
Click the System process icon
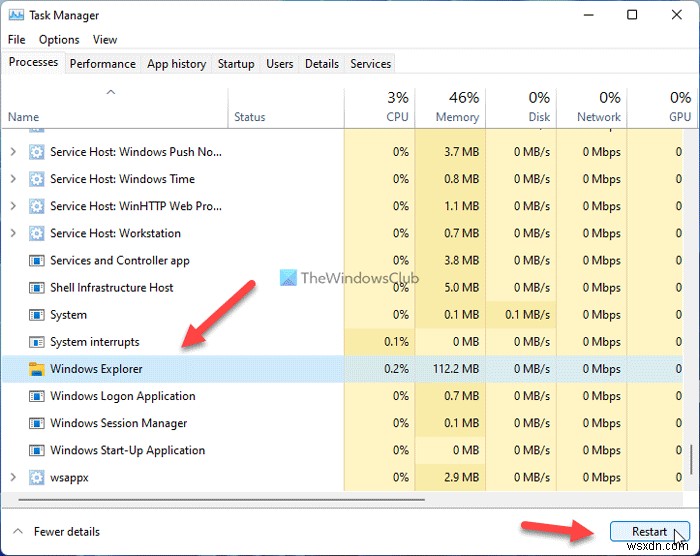37,315
